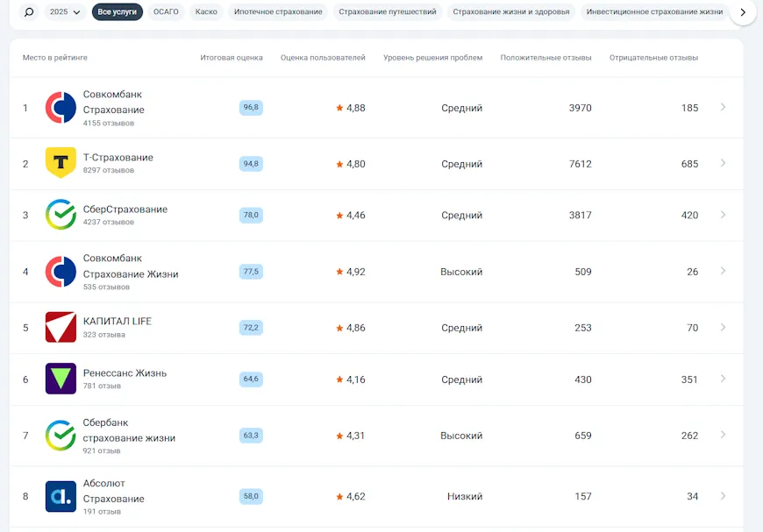Choose Ипотечное страхование filter

pyautogui.click(x=278, y=12)
